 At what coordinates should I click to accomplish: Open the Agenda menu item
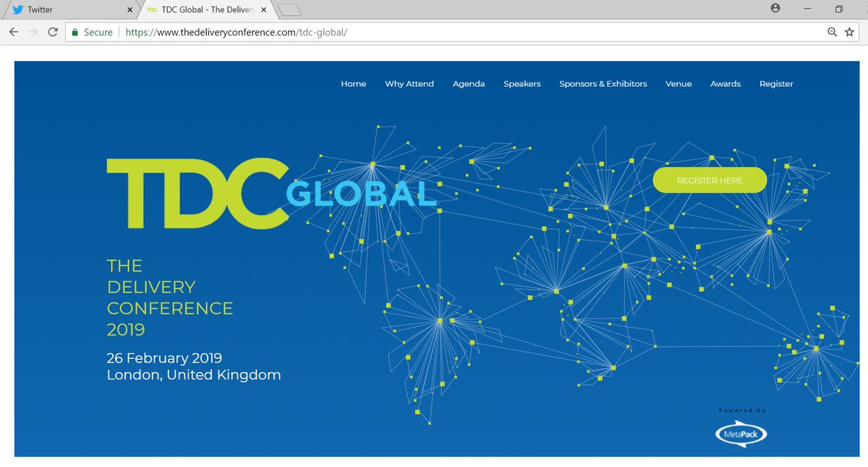[469, 84]
